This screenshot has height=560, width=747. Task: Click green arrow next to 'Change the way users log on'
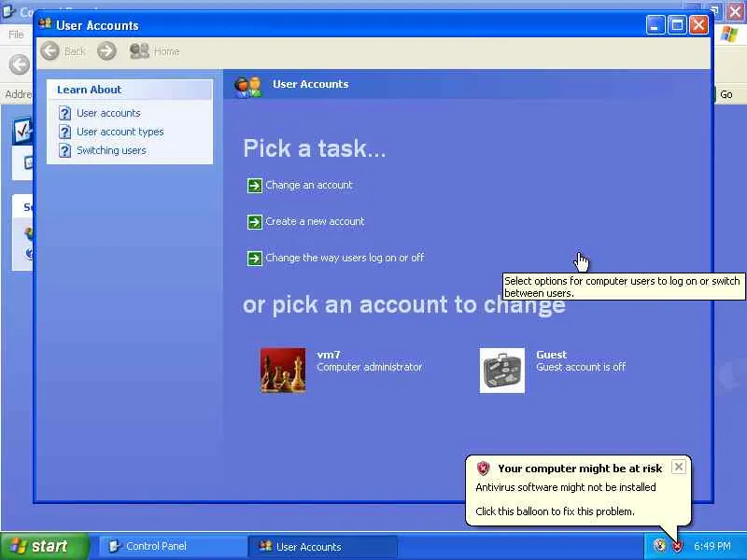point(254,259)
